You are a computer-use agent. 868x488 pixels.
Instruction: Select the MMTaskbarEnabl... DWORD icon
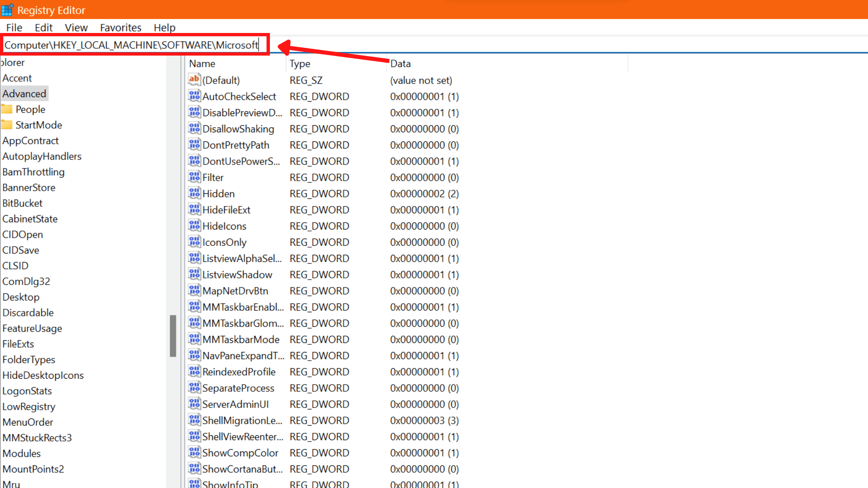194,307
